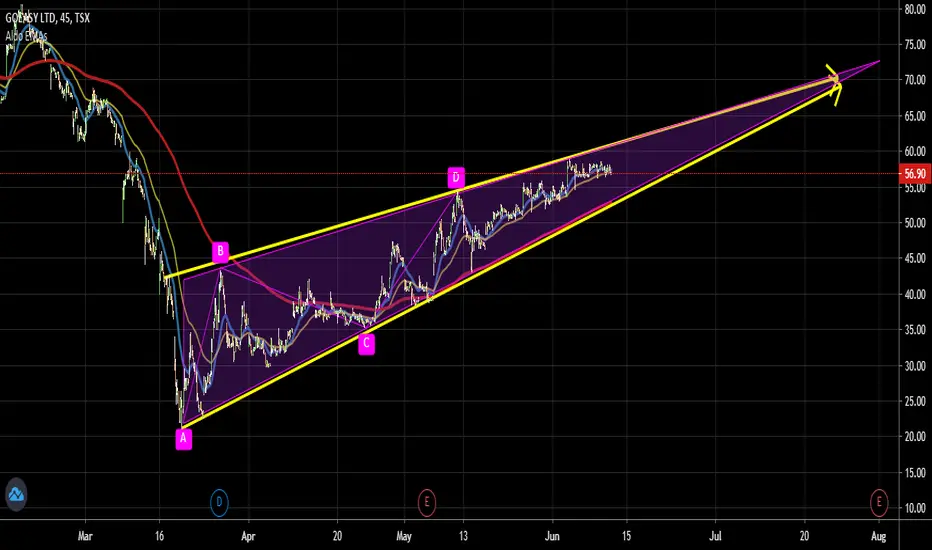Click the 50.00 price axis label
932x550 pixels.
pyautogui.click(x=915, y=223)
